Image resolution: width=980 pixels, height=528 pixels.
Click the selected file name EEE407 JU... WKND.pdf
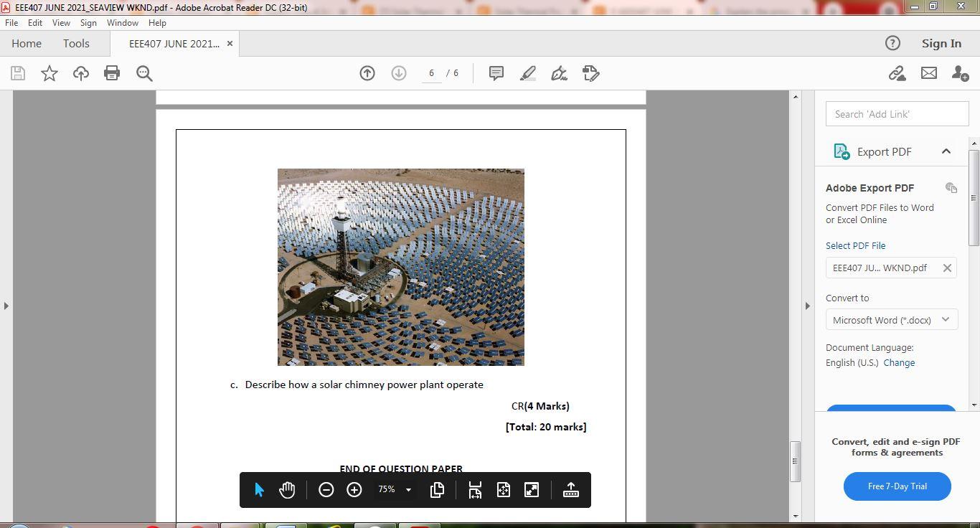(880, 268)
